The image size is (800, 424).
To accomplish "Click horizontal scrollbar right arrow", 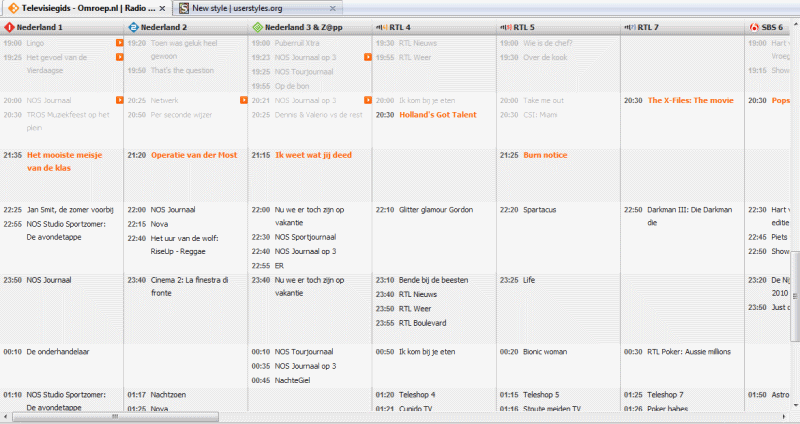I will point(786,417).
